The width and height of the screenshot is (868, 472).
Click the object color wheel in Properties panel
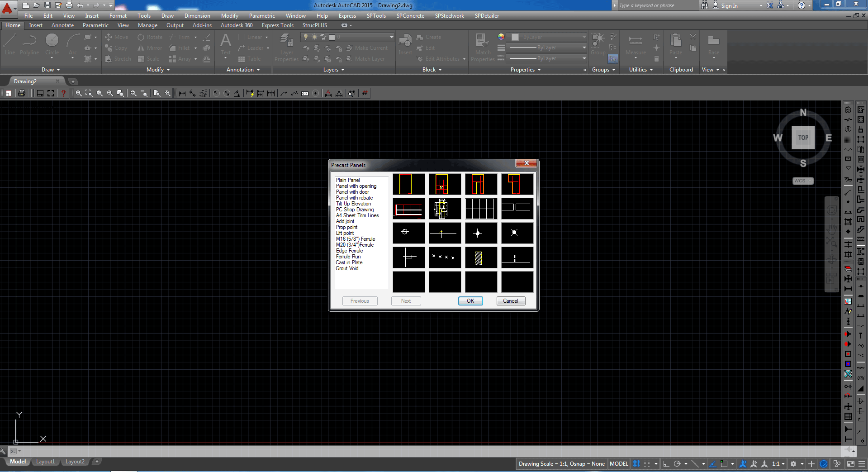[501, 37]
